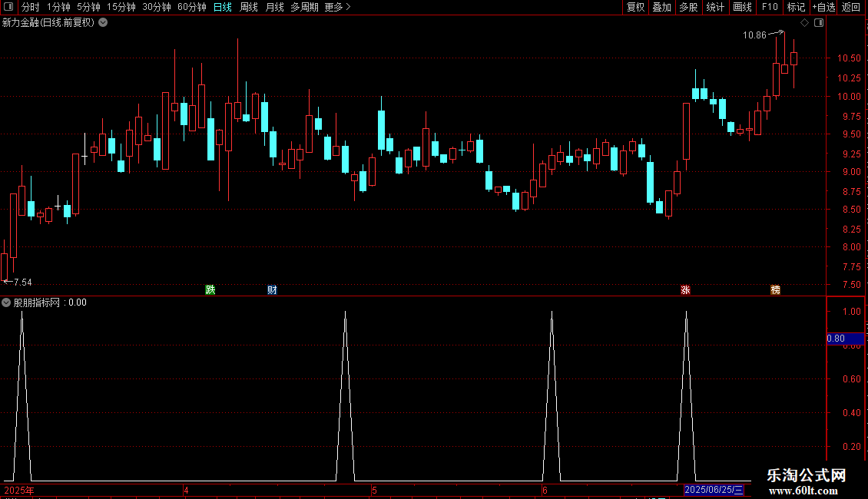
Task: Click the 0.20 indicator axis label
Action: pos(851,447)
